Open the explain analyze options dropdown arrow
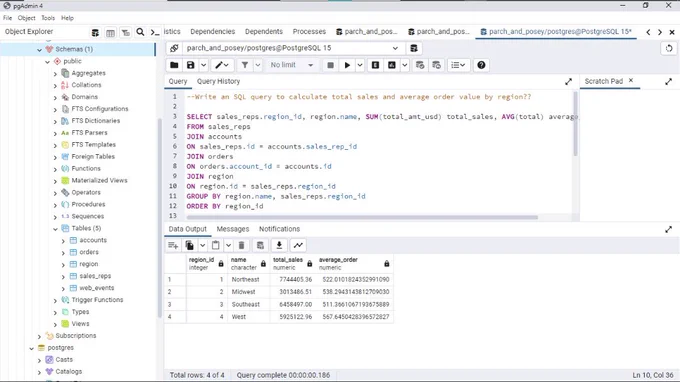 405,65
